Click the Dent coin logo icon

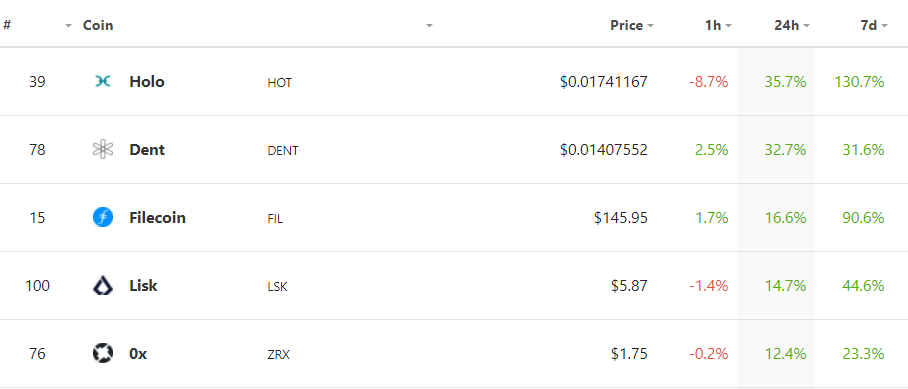[x=102, y=149]
